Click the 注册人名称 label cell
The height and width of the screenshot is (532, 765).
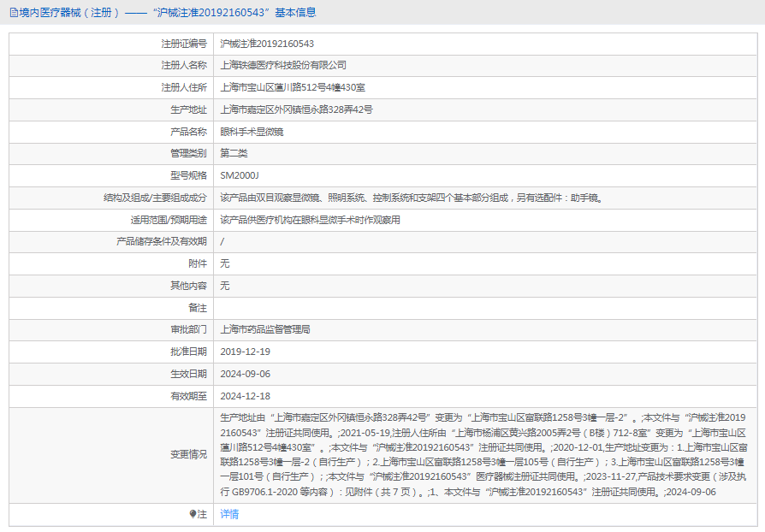pyautogui.click(x=111, y=65)
